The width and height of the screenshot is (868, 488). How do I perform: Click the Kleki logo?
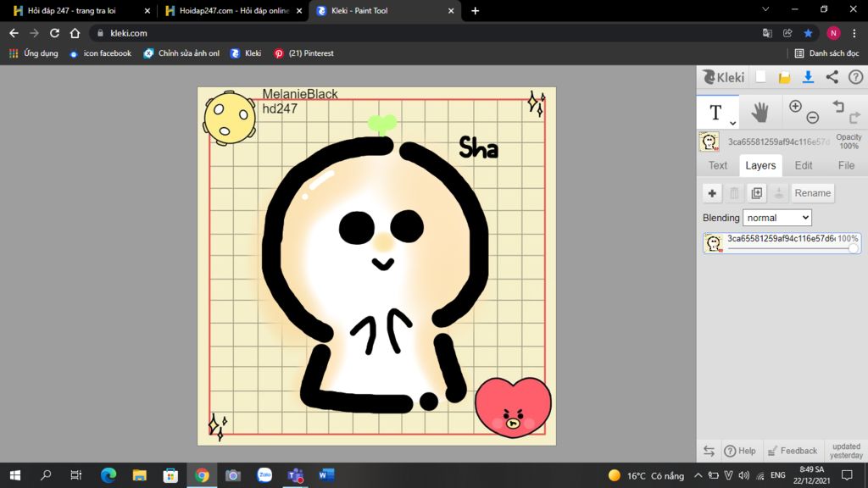(724, 77)
